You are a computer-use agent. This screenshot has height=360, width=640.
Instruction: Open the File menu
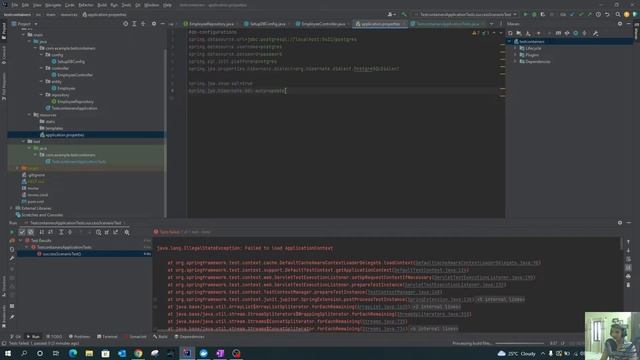(15, 5)
